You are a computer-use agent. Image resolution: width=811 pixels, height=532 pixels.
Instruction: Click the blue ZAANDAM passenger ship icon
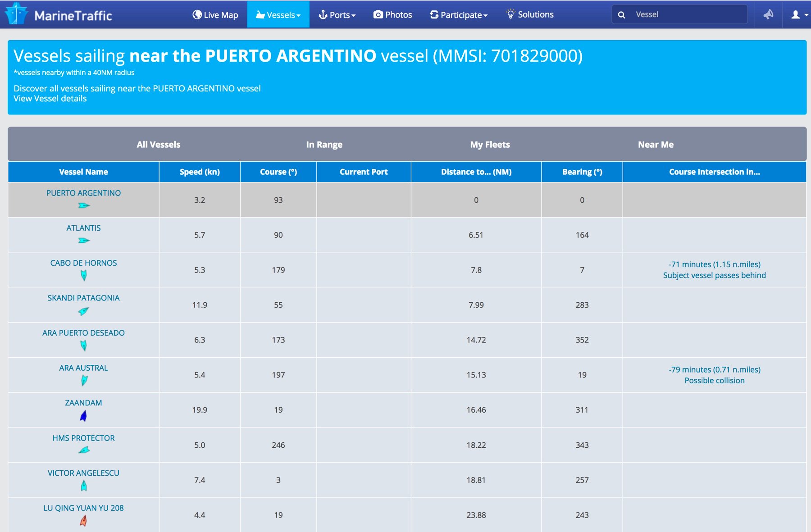point(83,416)
